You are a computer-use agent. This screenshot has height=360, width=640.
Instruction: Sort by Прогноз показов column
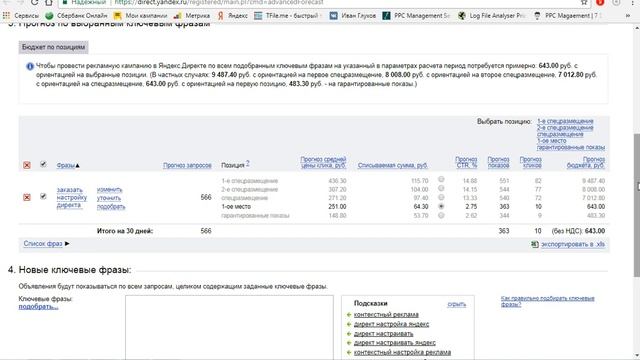(498, 162)
